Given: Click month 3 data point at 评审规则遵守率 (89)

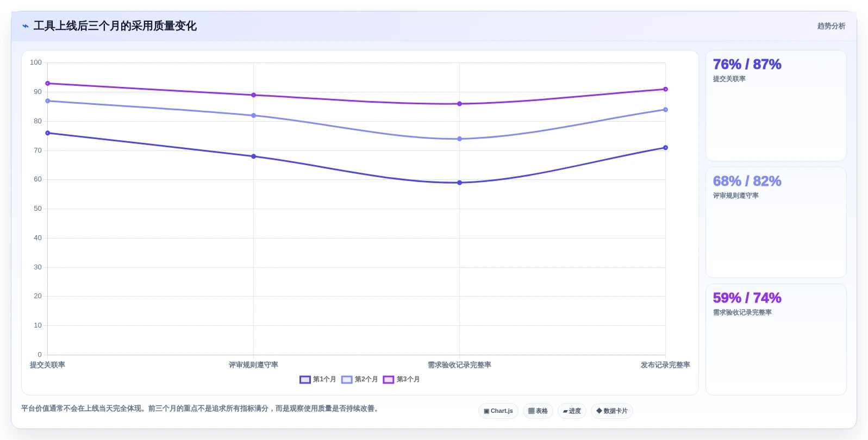Looking at the screenshot, I should coord(253,95).
